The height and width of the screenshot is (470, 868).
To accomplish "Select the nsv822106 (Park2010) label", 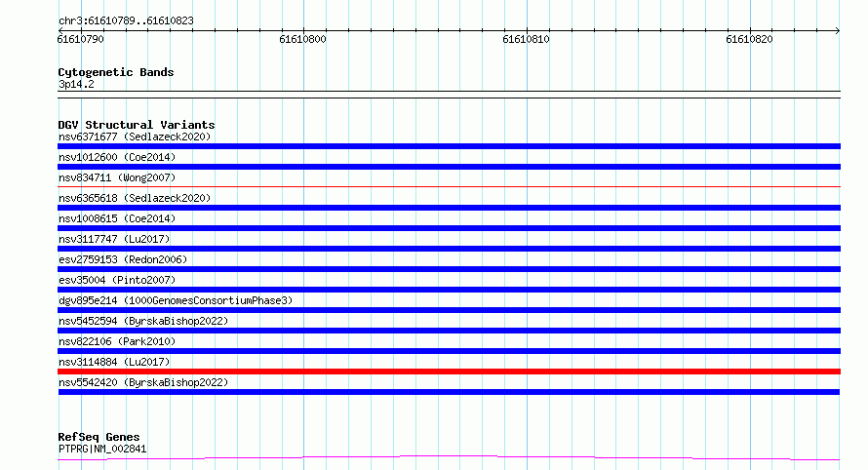I will coord(117,341).
